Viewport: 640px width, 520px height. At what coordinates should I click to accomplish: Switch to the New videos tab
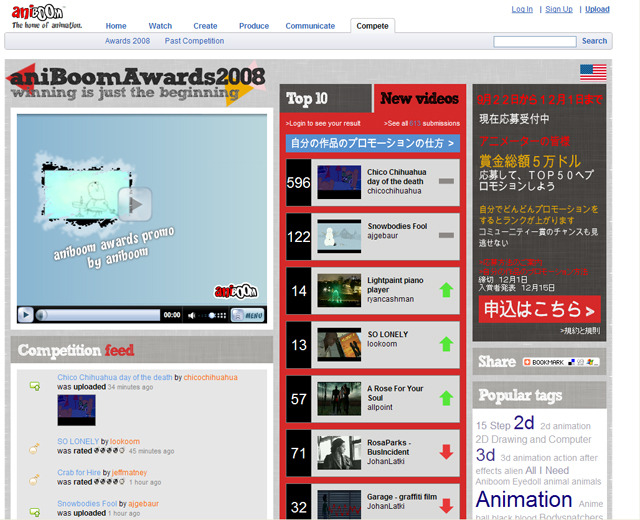pyautogui.click(x=420, y=98)
